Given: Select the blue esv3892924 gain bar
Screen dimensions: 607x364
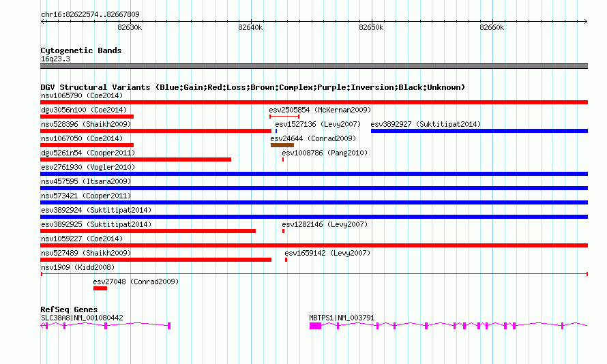Looking at the screenshot, I should tap(314, 217).
